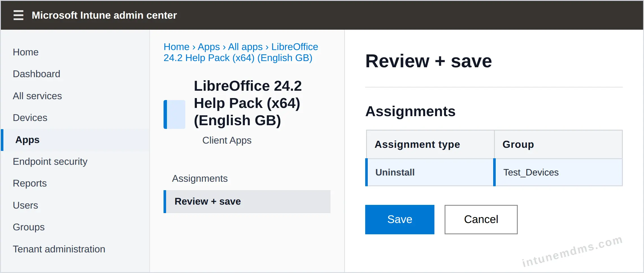The image size is (644, 273).
Task: Click the Assignment type column header
Action: click(x=430, y=144)
